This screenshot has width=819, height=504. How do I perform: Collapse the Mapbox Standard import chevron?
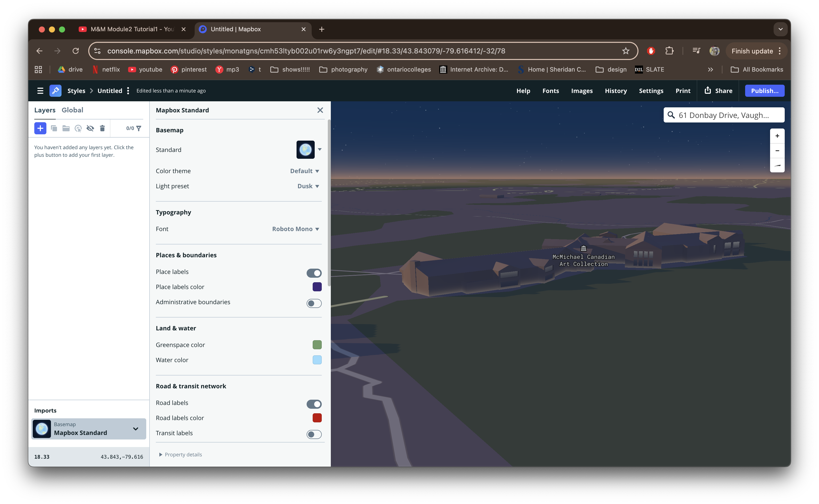pos(135,429)
